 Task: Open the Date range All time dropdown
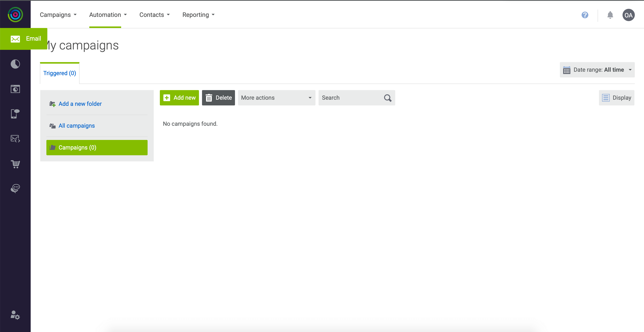(x=597, y=70)
